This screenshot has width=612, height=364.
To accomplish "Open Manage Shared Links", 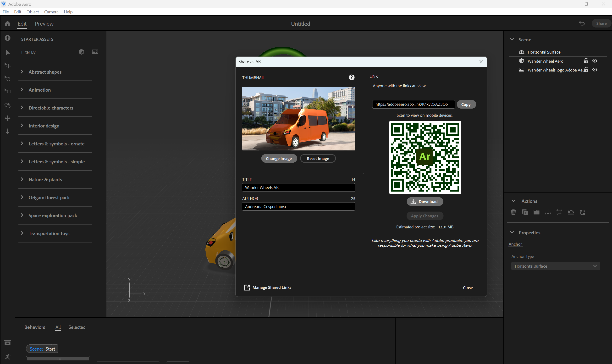I will tap(268, 287).
